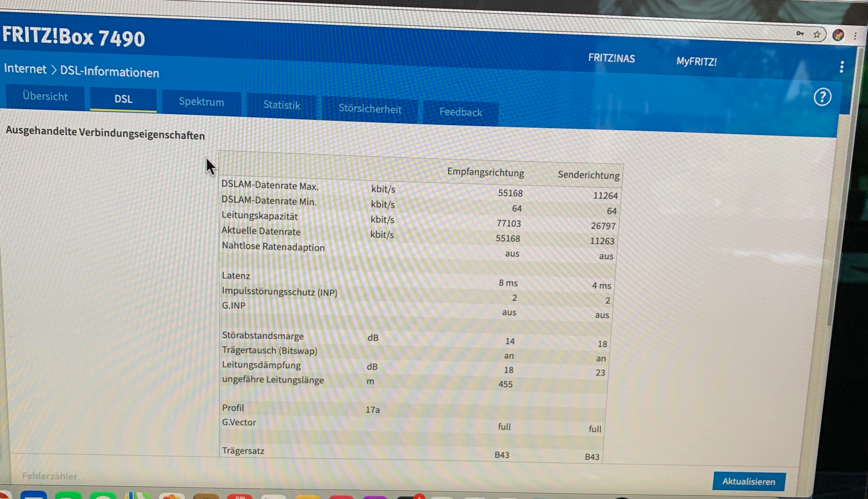Switch to the Feedback tab
This screenshot has height=499, width=868.
460,112
